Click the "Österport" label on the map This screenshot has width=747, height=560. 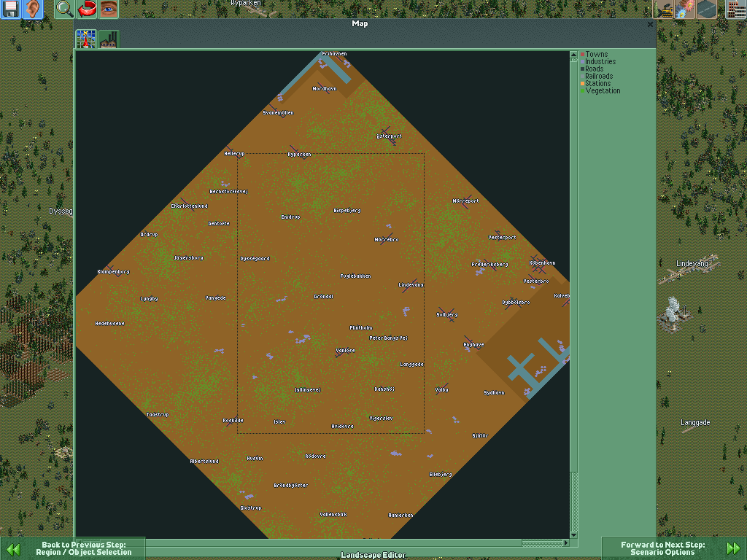[390, 136]
